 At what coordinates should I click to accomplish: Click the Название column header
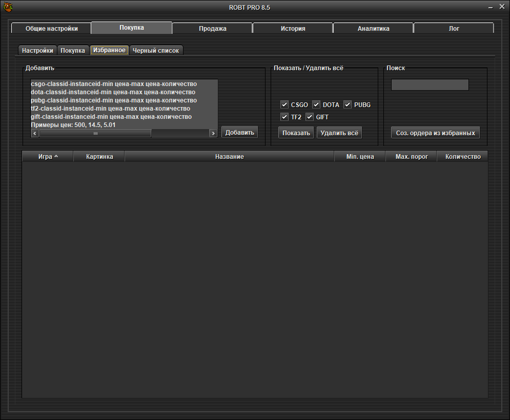pyautogui.click(x=229, y=157)
